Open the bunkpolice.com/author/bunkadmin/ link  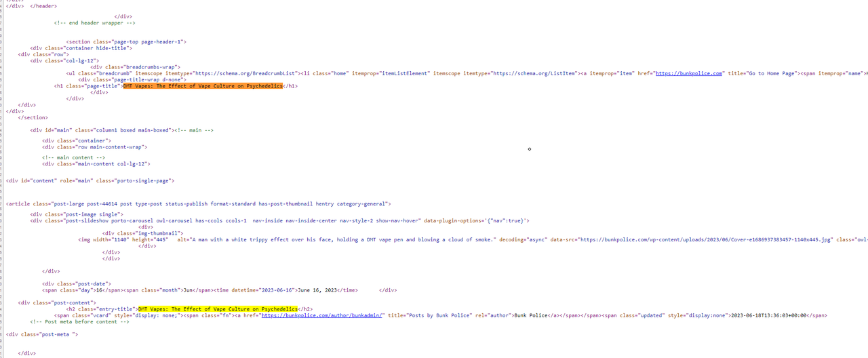coord(323,315)
